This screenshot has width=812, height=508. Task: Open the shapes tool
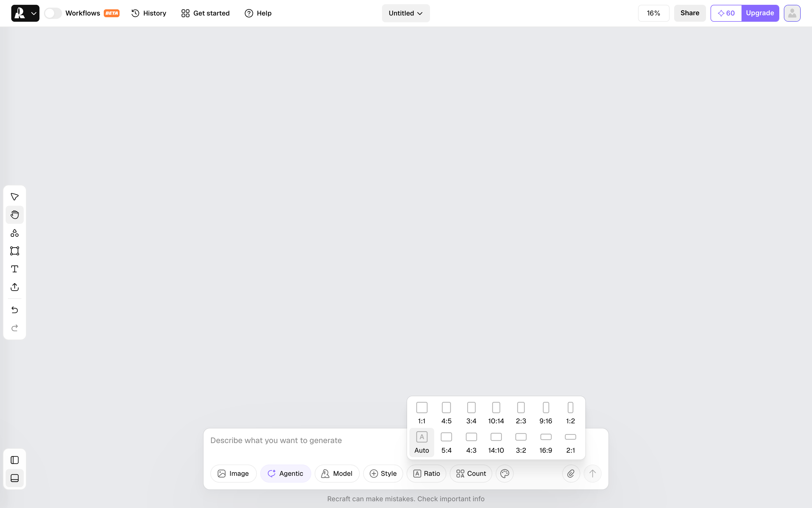[x=14, y=233]
